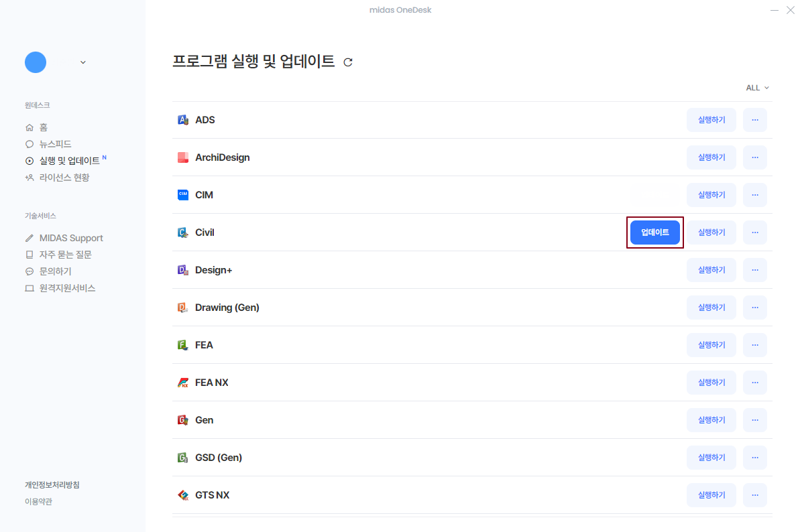Click the 업데이트 button for Civil
The image size is (800, 532).
point(655,232)
